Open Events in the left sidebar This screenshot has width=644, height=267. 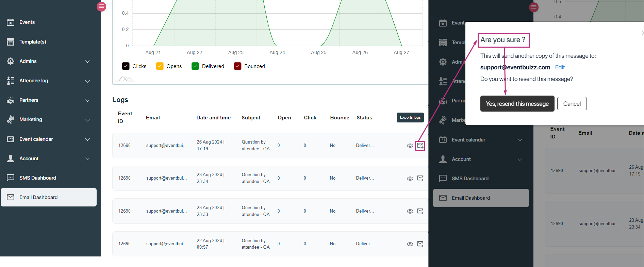pos(27,22)
